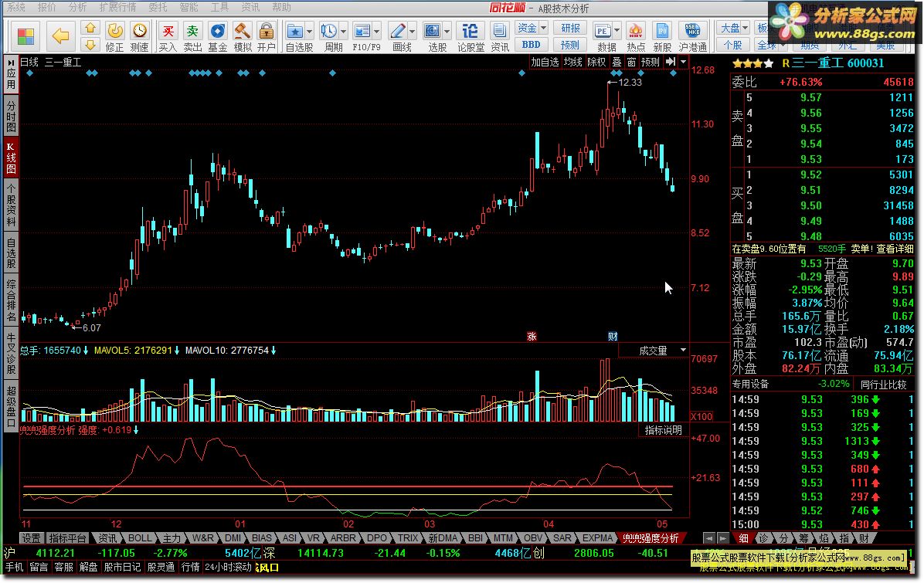Click the 模拟 gavel icon
The height and width of the screenshot is (583, 924).
242,31
